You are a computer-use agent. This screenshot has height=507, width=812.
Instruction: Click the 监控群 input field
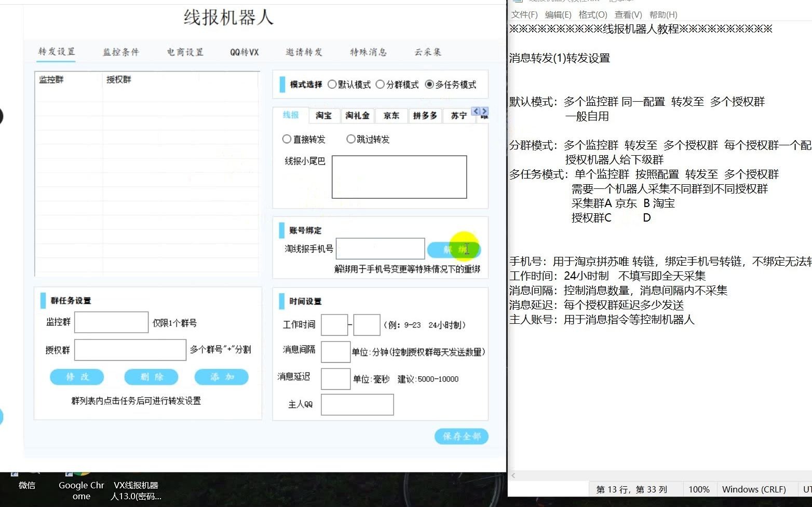(x=112, y=322)
